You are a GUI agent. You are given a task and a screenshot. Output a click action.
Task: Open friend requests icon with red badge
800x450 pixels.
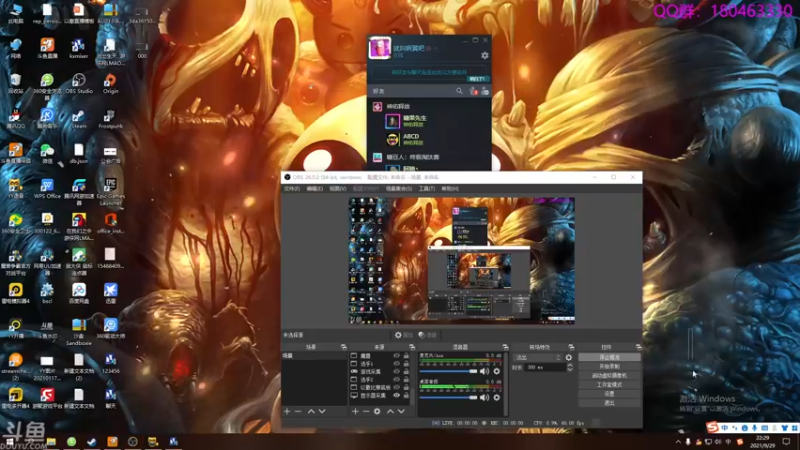pyautogui.click(x=473, y=91)
